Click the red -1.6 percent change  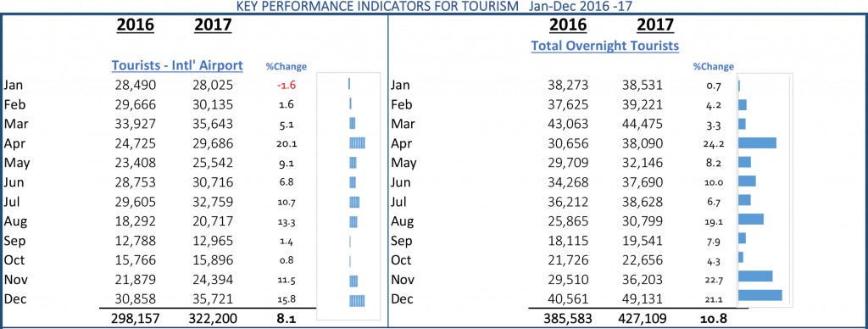point(287,86)
